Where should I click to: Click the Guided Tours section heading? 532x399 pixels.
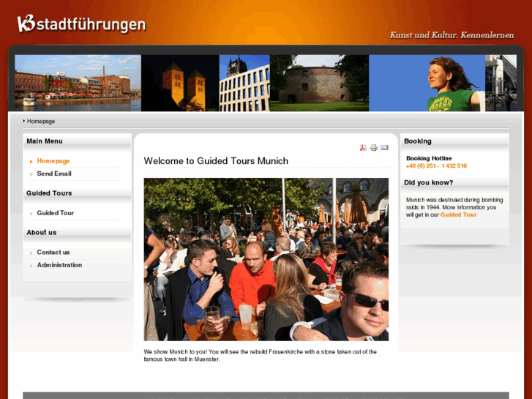[49, 193]
